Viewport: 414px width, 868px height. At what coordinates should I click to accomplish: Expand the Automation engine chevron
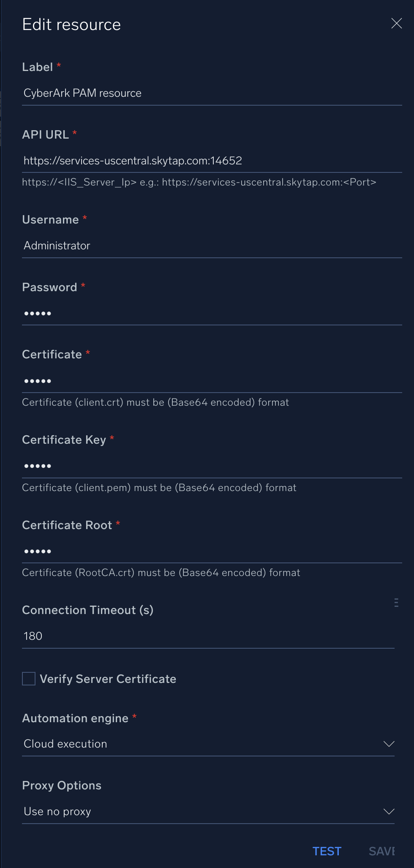tap(389, 743)
